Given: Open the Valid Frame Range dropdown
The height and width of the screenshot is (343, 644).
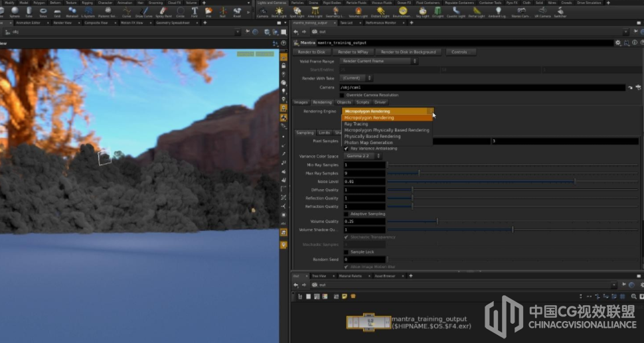Looking at the screenshot, I should click(x=378, y=61).
